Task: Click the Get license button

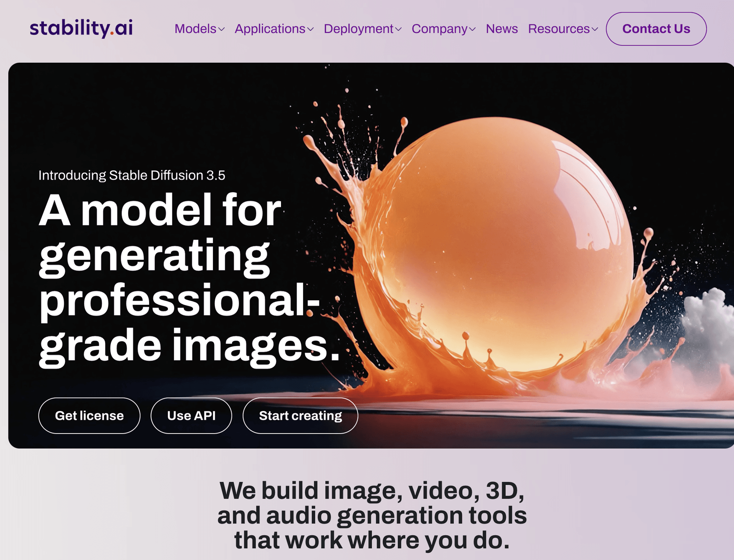Action: point(89,416)
